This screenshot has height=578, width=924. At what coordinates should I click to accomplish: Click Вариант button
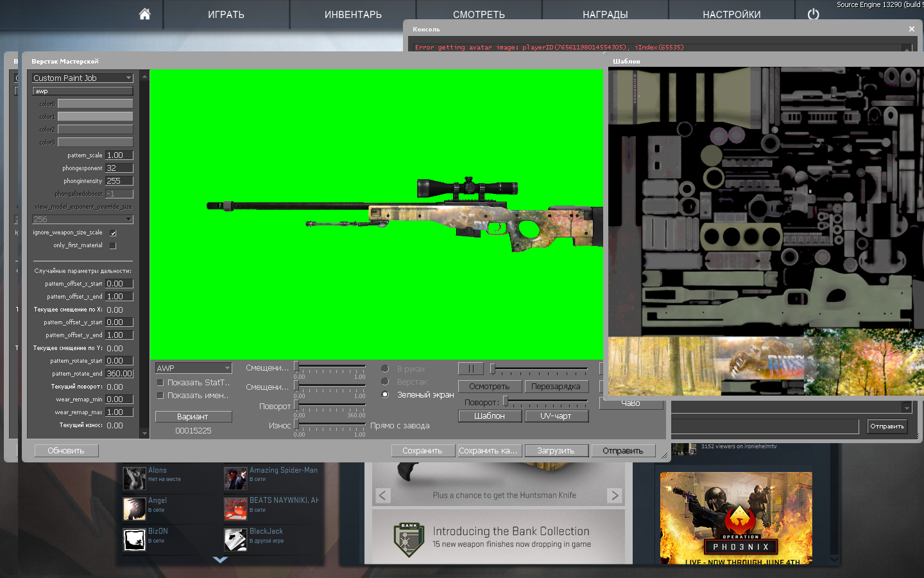[193, 417]
